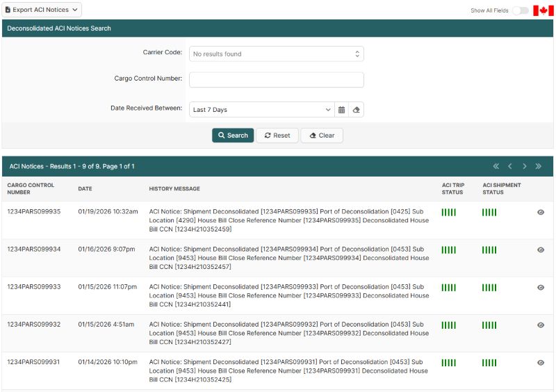Open the Export ACI Notices dropdown

click(42, 10)
